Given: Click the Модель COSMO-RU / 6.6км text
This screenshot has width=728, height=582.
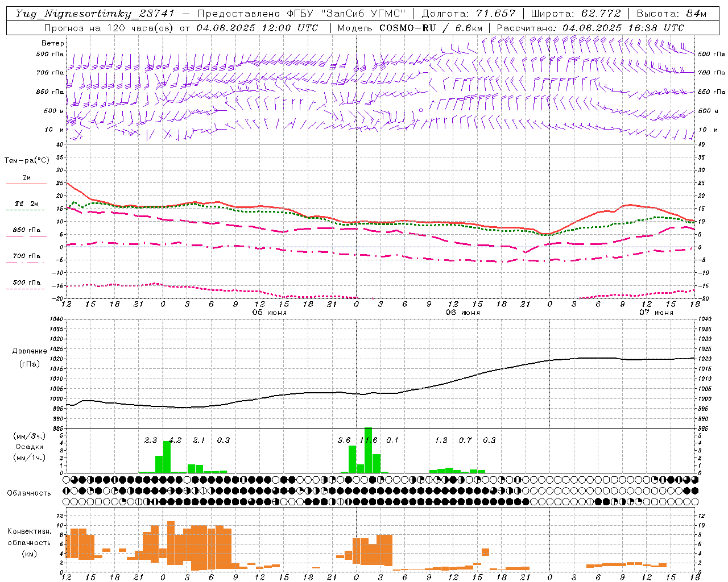Looking at the screenshot, I should 410,28.
